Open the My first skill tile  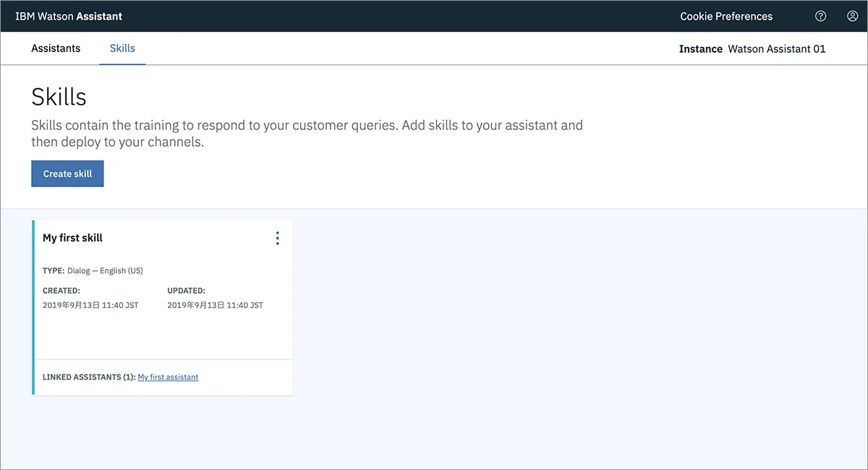point(163,307)
